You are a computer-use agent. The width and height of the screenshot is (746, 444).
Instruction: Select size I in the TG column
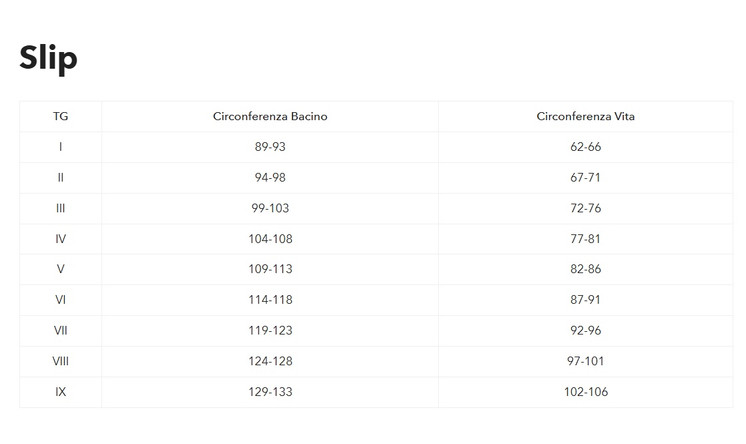click(61, 147)
